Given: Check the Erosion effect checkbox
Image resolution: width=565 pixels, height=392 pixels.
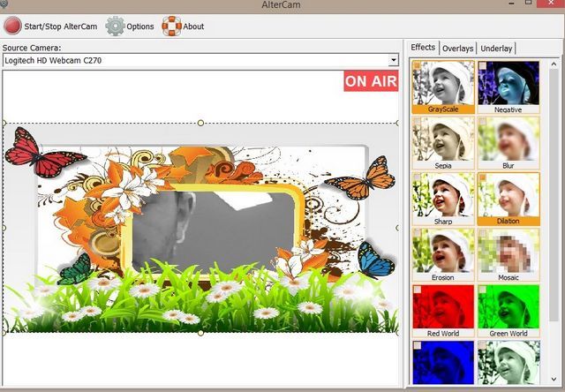Looking at the screenshot, I should 417,233.
